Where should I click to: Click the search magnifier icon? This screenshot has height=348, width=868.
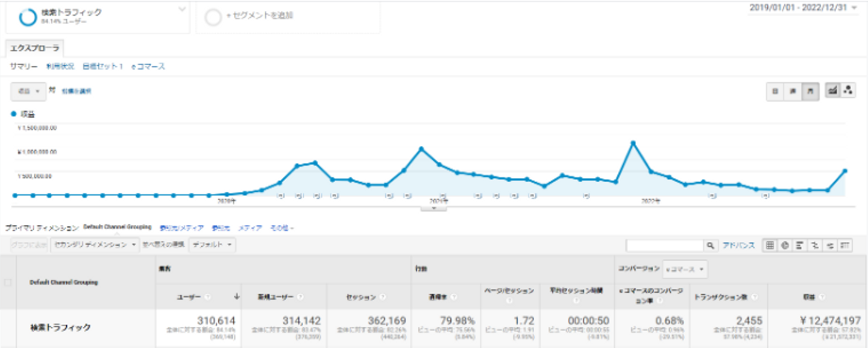(x=711, y=245)
